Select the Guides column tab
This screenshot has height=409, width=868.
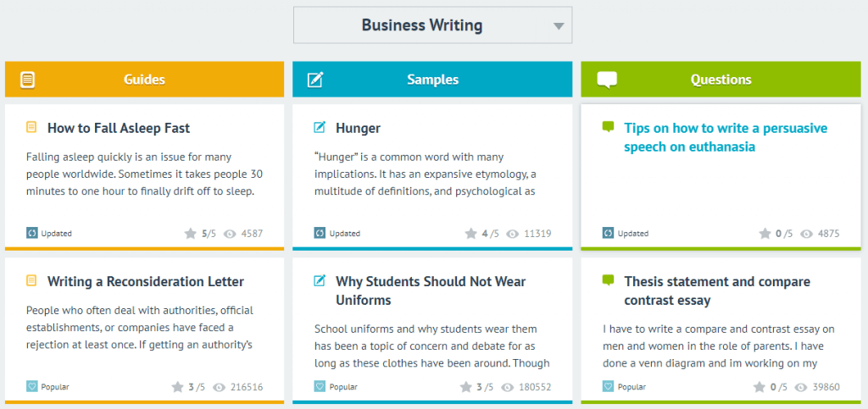[x=144, y=80]
